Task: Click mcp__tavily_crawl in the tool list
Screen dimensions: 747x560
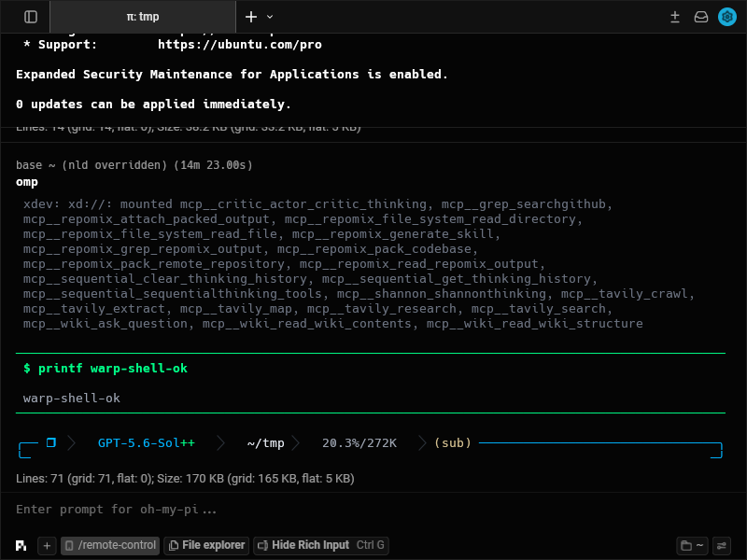Action: (x=624, y=293)
